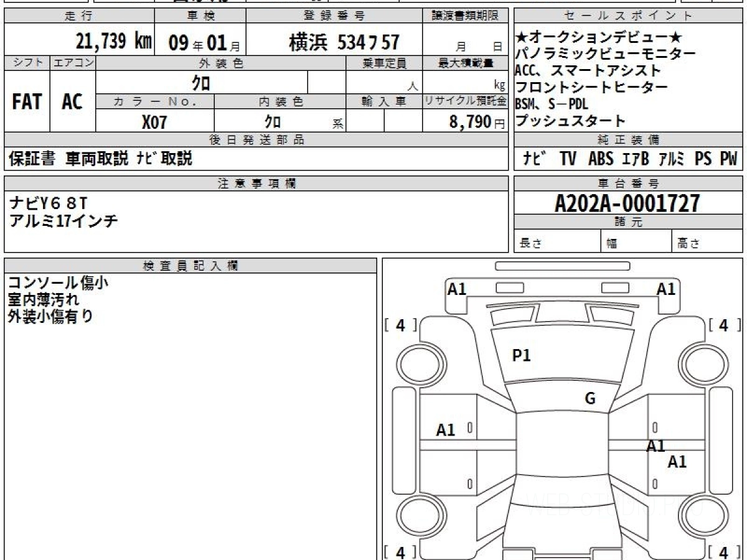Select the [4] tire rating beside front-right wheel
Image resolution: width=747 pixels, height=560 pixels.
[723, 325]
